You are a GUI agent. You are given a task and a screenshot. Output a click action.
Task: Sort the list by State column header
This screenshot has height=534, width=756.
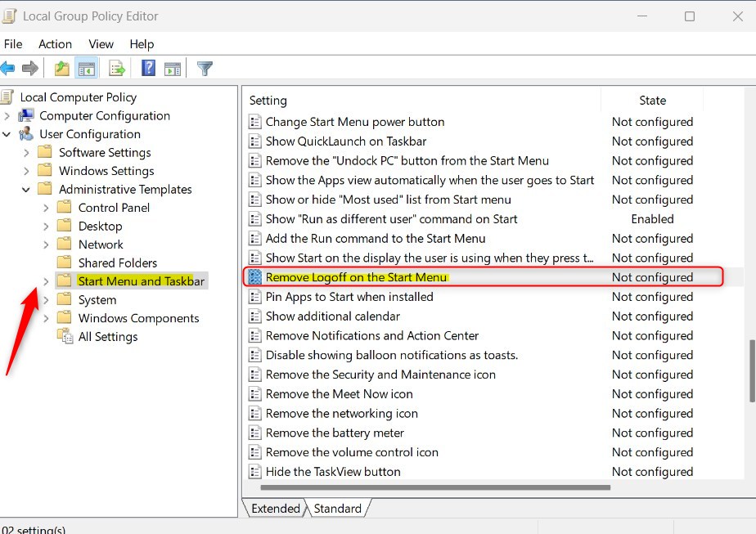tap(652, 101)
